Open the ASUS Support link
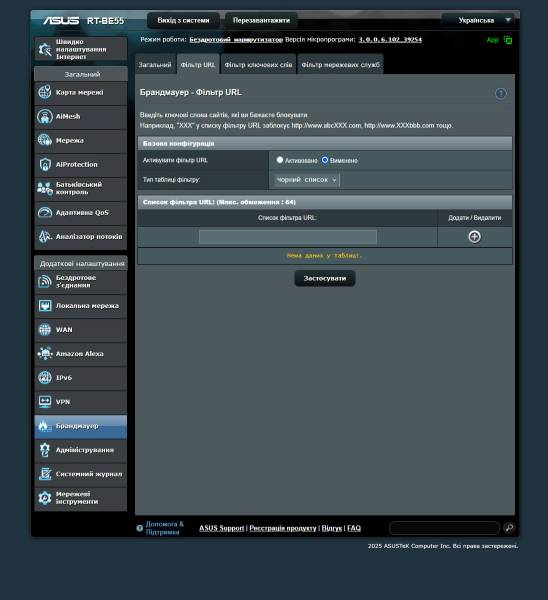 (x=222, y=528)
